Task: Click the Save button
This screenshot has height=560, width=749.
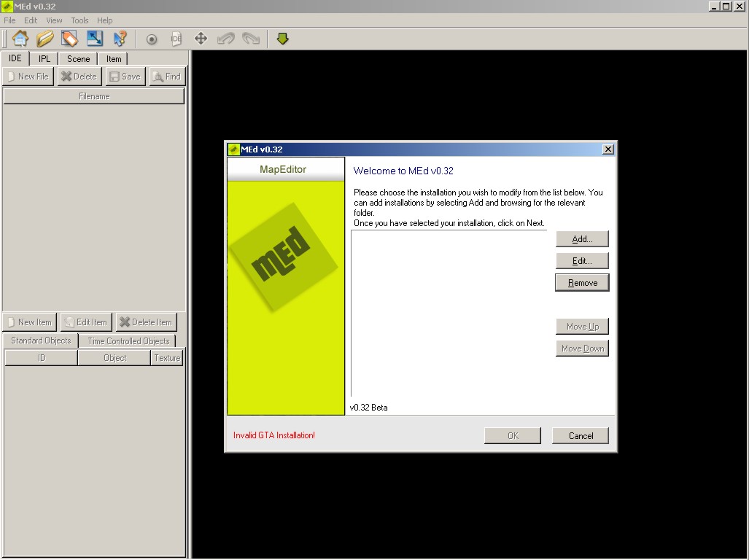Action: (x=125, y=77)
